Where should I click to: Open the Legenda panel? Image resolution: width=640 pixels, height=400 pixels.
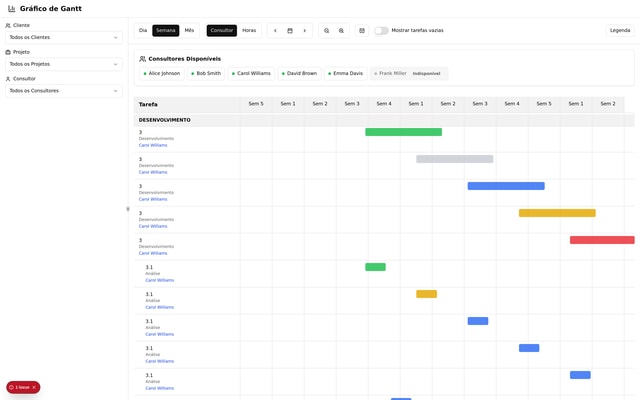click(620, 31)
